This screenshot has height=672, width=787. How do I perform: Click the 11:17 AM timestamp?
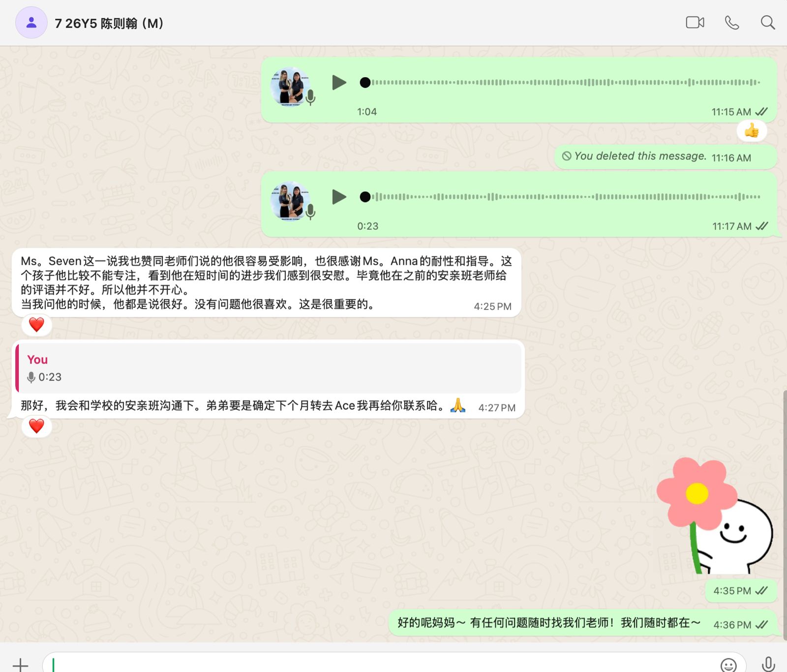tap(731, 226)
